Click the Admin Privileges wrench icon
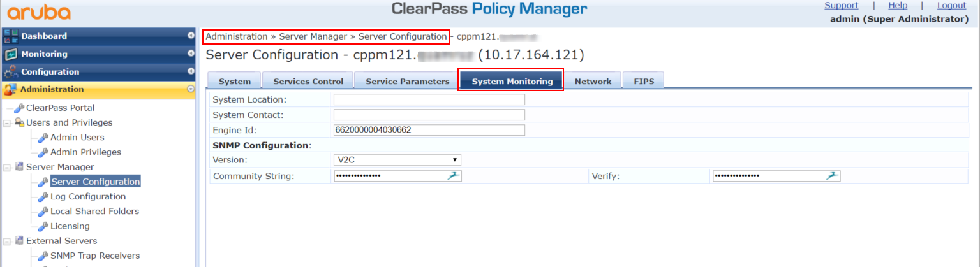This screenshot has height=267, width=980. click(x=43, y=152)
